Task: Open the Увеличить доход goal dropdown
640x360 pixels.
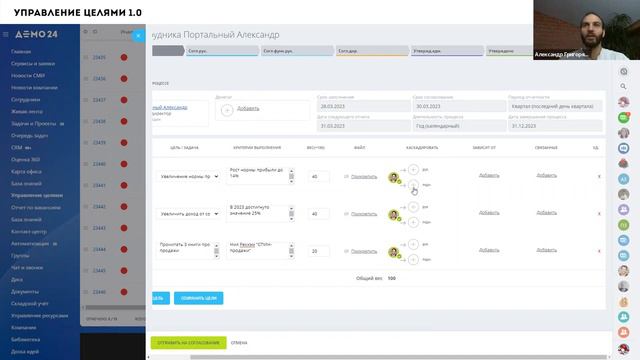Action: pyautogui.click(x=188, y=214)
